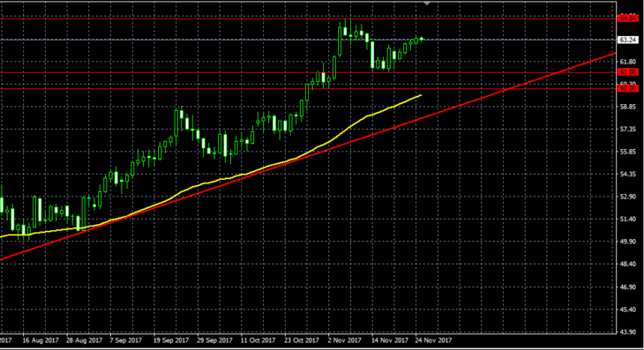Select the red 64.64 price level label
The width and height of the screenshot is (644, 350).
coord(628,18)
